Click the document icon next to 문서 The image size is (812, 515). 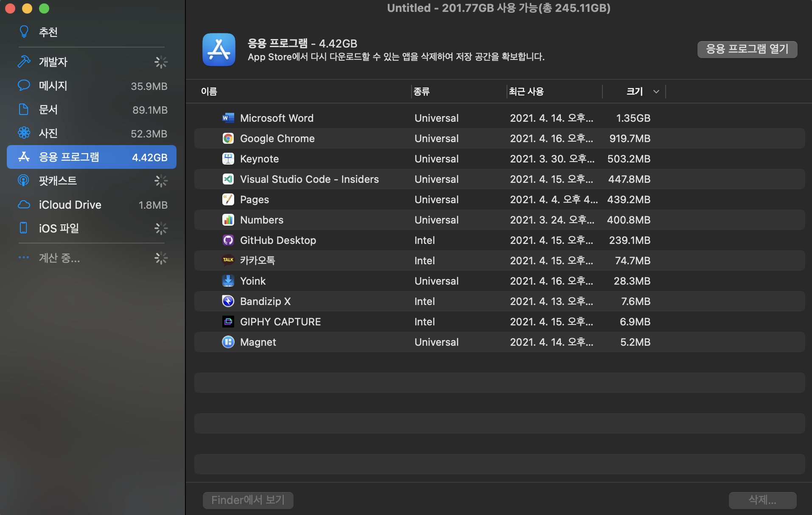point(24,109)
